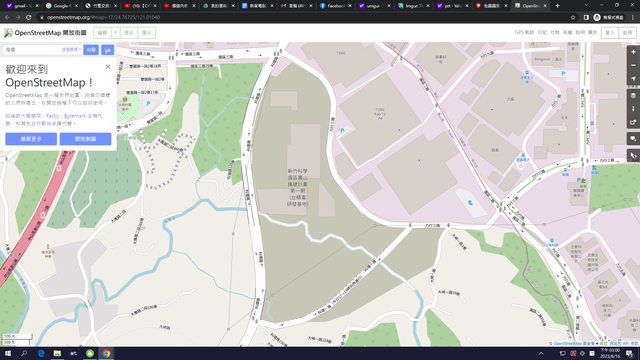640x360 pixels.
Task: Open the History tab
Action: click(x=129, y=33)
